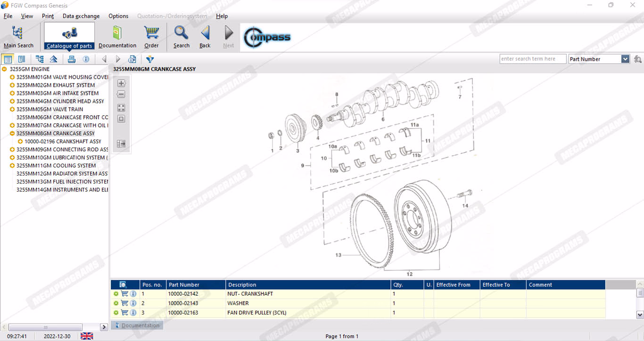Image resolution: width=644 pixels, height=341 pixels.
Task: Click the next page triangle icon
Action: pyautogui.click(x=118, y=59)
